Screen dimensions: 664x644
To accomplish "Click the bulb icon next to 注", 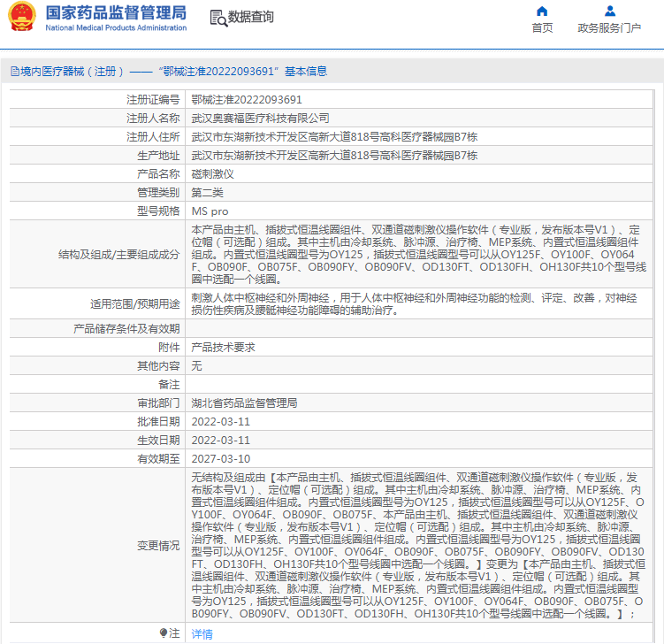I will coord(164,633).
